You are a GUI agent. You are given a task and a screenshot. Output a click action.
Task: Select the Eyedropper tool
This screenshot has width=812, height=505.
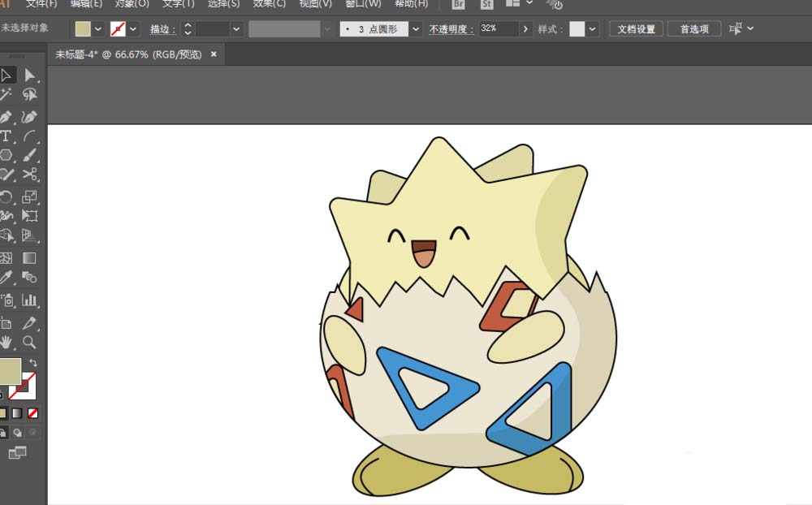point(6,278)
